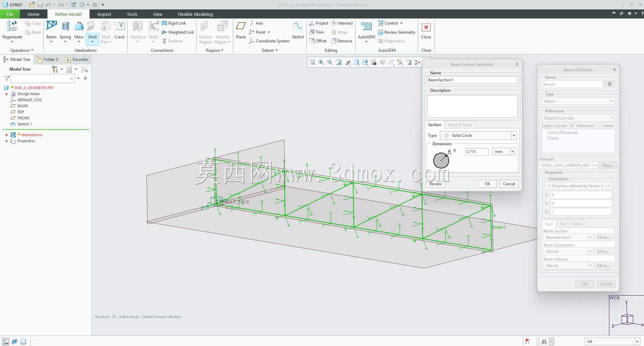Expand the Design Items tree node

[7, 94]
